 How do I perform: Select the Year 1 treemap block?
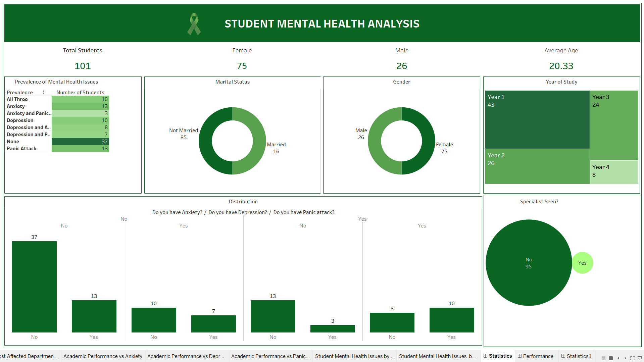pyautogui.click(x=537, y=119)
